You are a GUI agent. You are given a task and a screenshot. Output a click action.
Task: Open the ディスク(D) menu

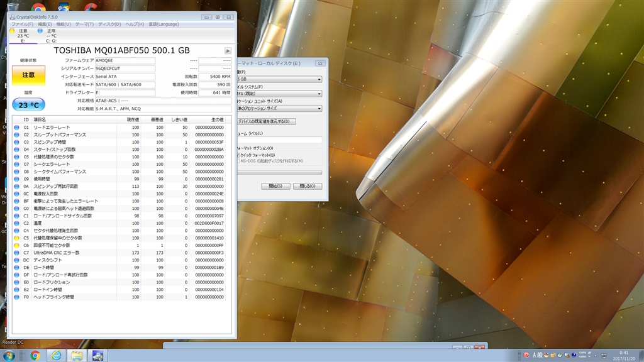coord(109,24)
